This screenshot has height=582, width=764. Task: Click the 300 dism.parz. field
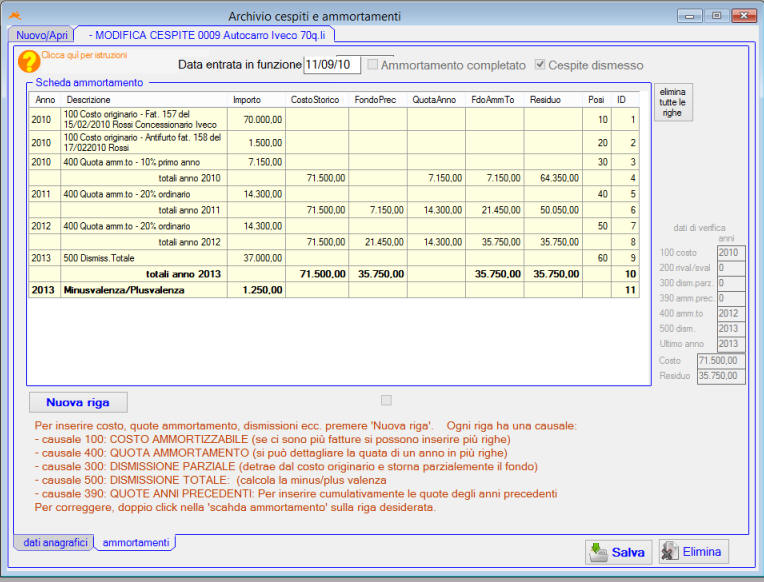731,283
